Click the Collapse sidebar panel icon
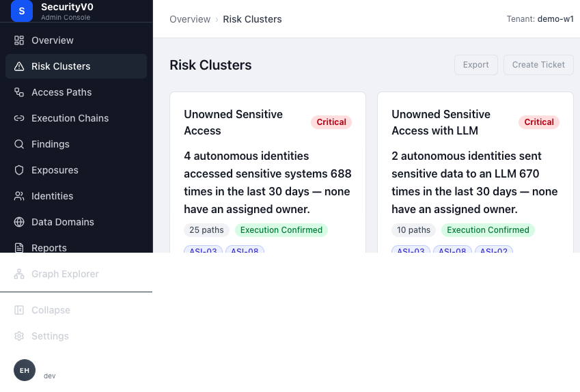This screenshot has width=580, height=392. coord(19,310)
